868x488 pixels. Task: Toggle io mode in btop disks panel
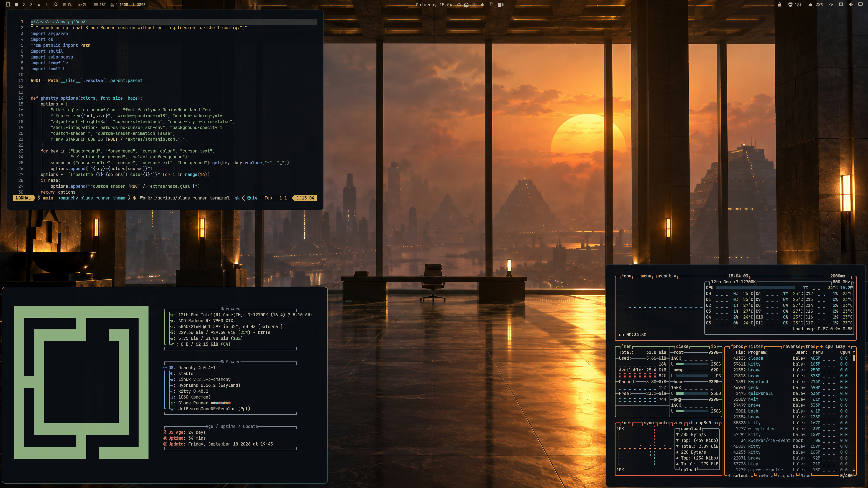(713, 347)
